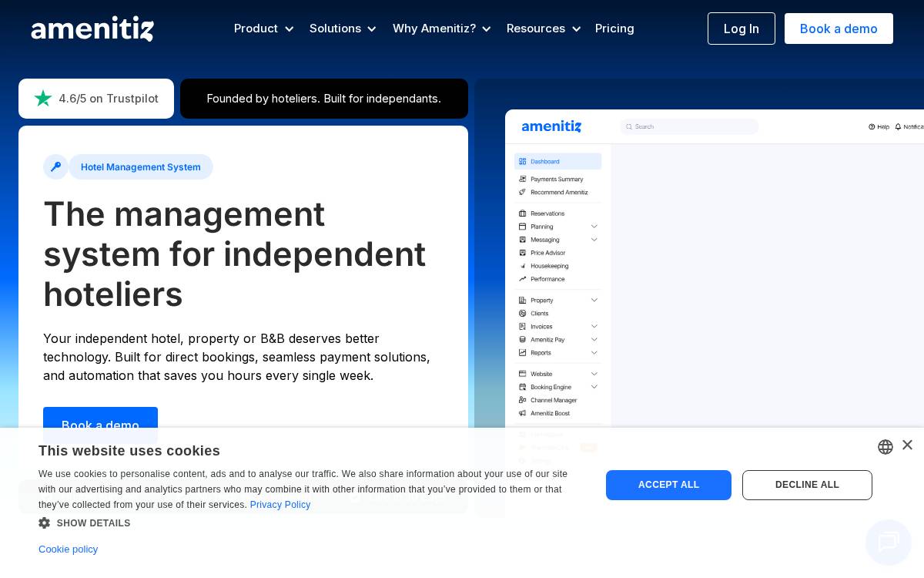Screen dimensions: 924x578
Task: Expand the Amenitiz Pay chevron
Action: [x=594, y=339]
